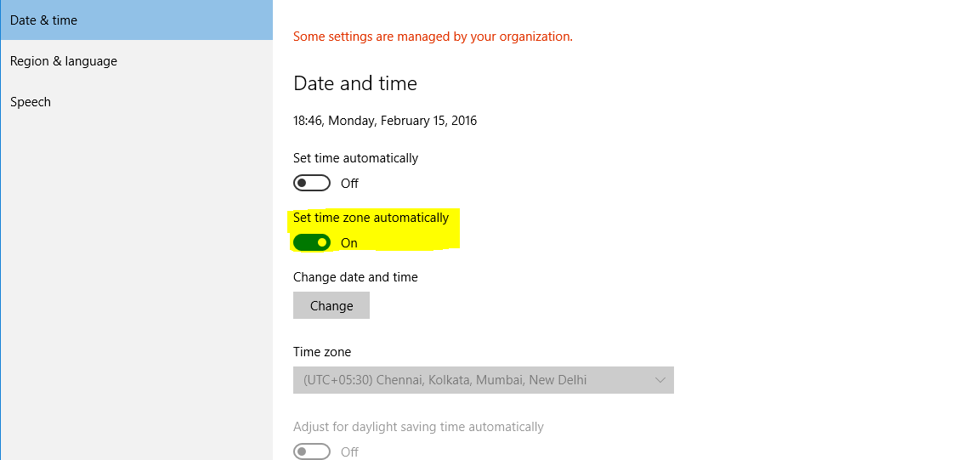Image resolution: width=980 pixels, height=460 pixels.
Task: Click the Set time zone automatically label
Action: click(x=371, y=219)
